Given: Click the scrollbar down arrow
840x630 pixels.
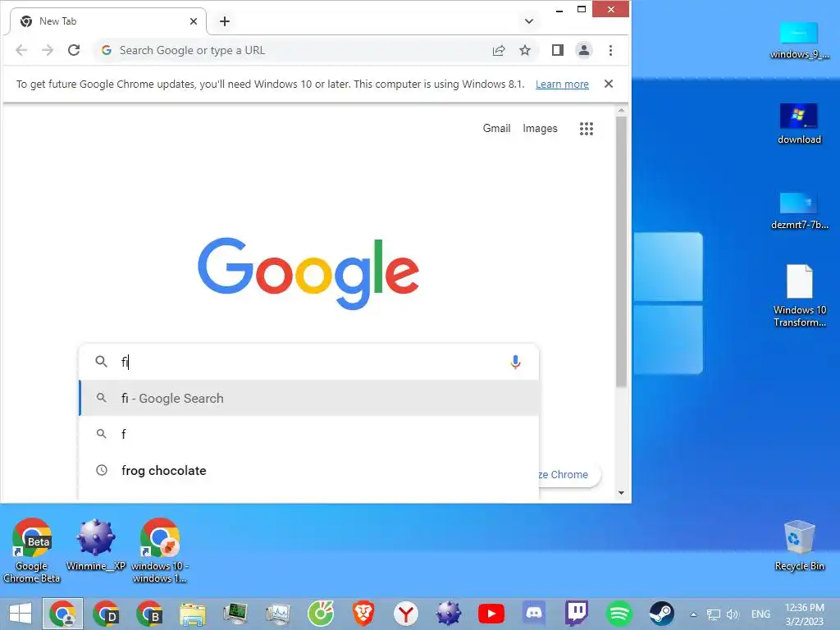Looking at the screenshot, I should pyautogui.click(x=622, y=493).
